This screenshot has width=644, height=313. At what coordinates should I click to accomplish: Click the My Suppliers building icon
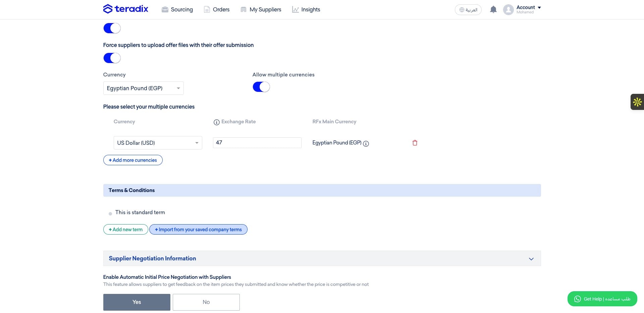(x=244, y=9)
